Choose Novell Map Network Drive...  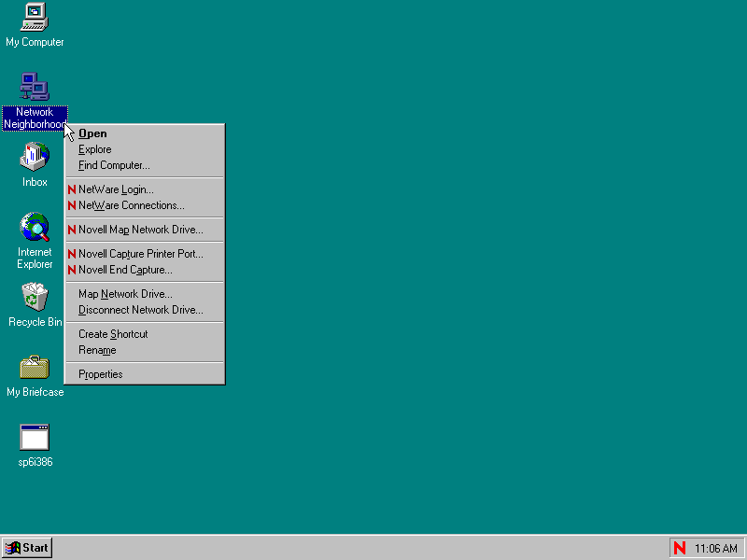pyautogui.click(x=145, y=230)
